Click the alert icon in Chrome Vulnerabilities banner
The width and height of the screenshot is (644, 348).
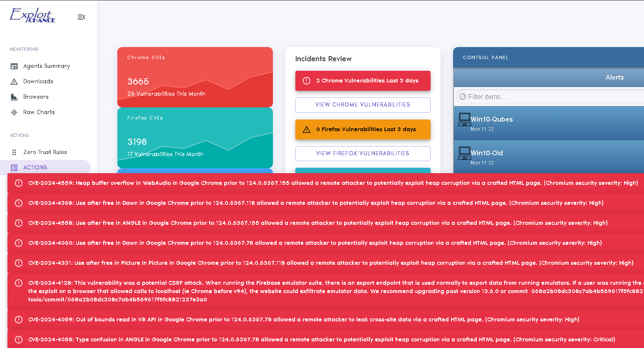click(x=307, y=81)
